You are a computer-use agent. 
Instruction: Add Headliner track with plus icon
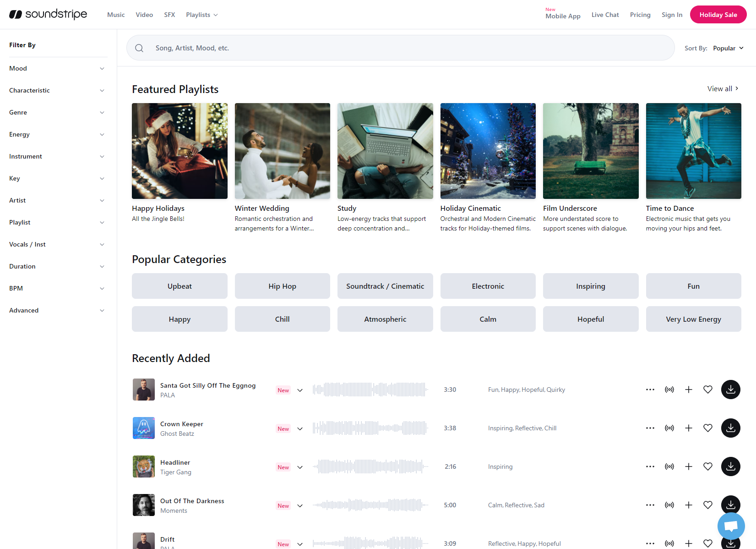point(688,467)
